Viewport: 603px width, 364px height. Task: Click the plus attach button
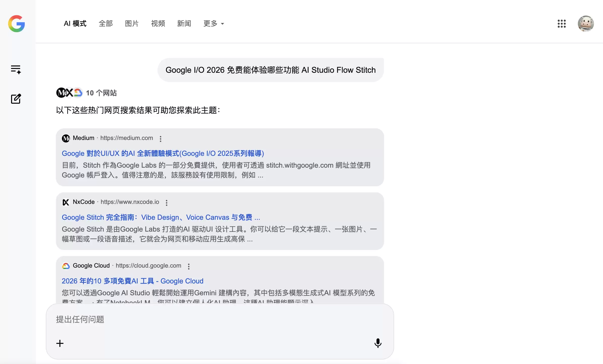(60, 343)
